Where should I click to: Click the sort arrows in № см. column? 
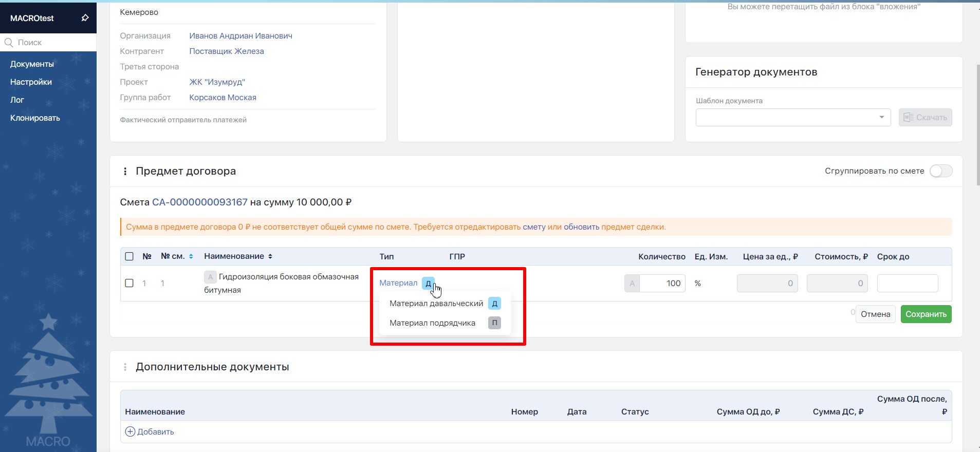(x=191, y=256)
